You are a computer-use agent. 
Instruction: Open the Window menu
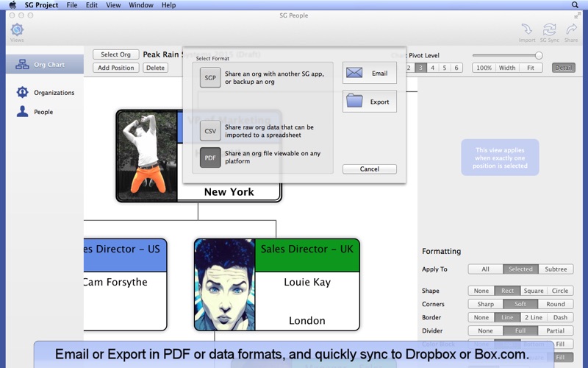point(141,5)
